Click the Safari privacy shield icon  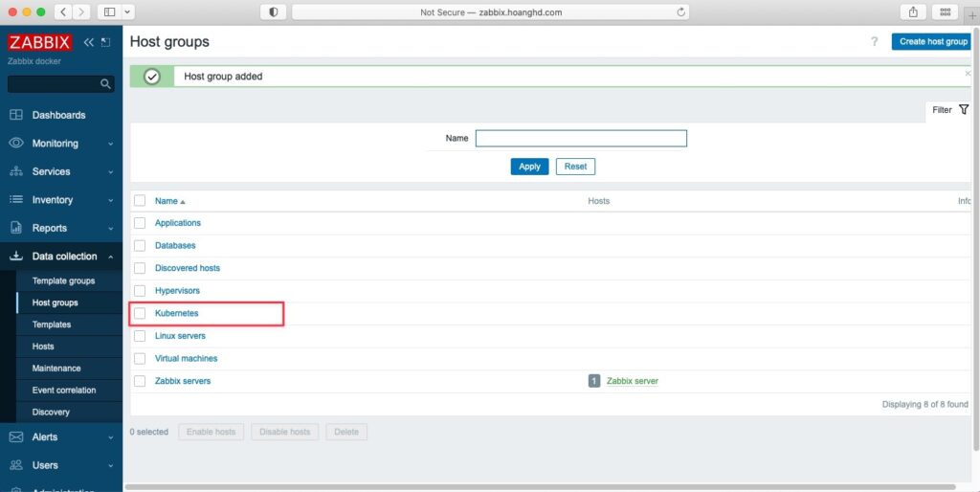[x=273, y=11]
